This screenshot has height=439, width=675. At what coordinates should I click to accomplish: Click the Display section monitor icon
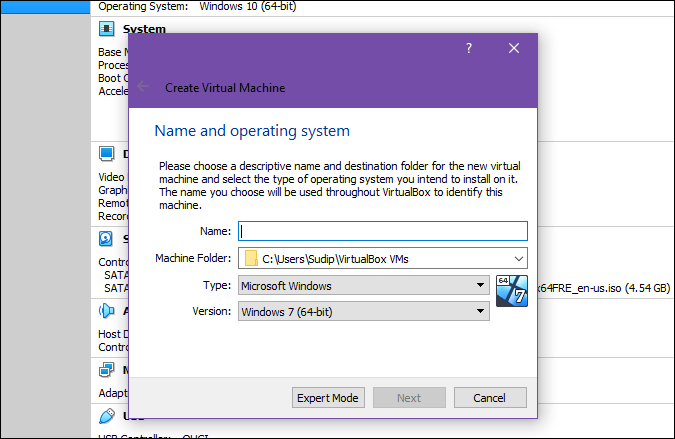(x=107, y=154)
